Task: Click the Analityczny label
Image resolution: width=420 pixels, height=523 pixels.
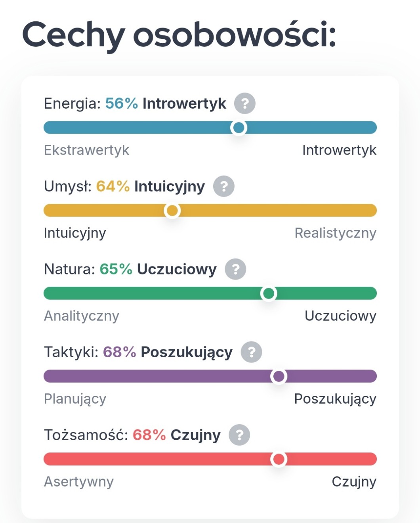Action: click(82, 316)
